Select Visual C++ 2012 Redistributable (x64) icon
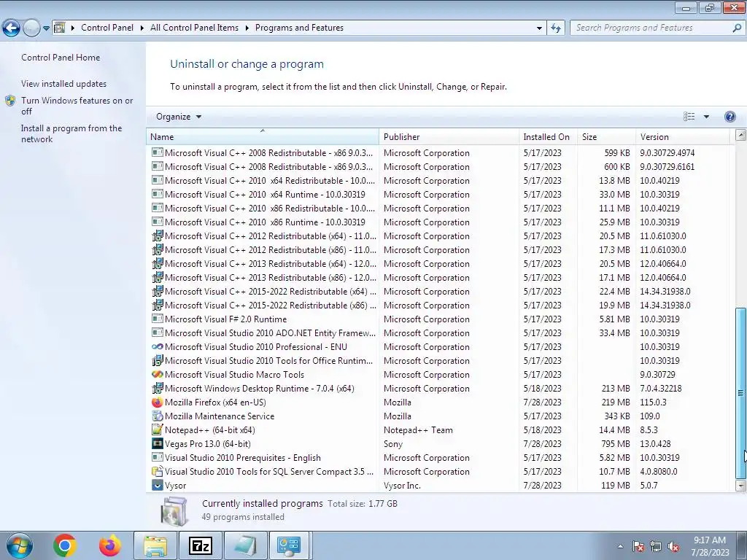 pos(158,236)
